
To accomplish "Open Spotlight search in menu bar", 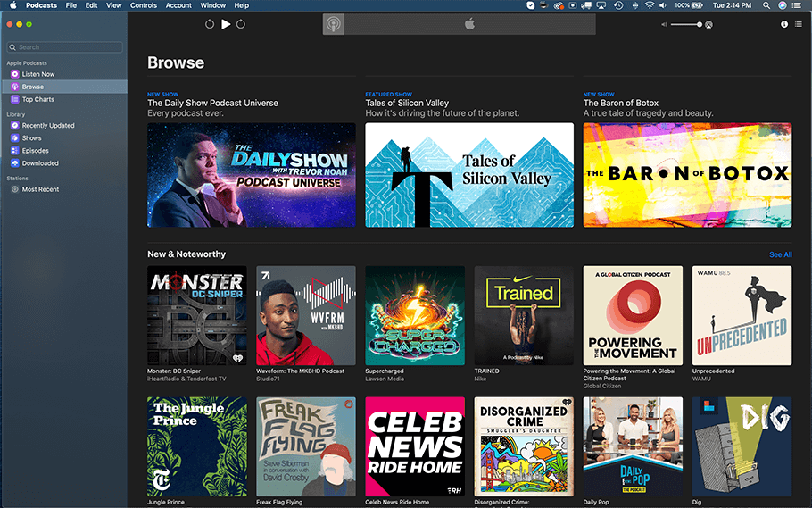I will click(766, 5).
